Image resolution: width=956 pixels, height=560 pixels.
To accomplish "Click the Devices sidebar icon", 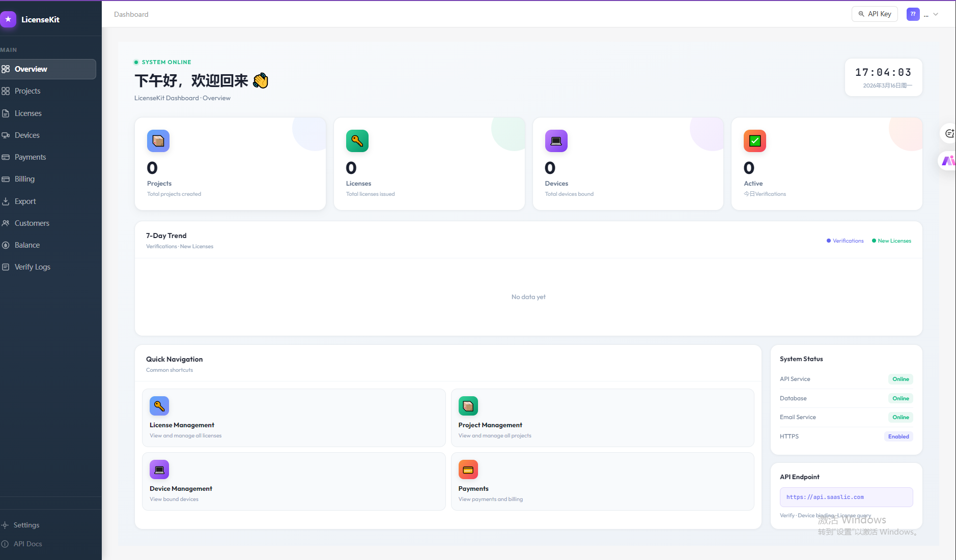I will pyautogui.click(x=6, y=135).
